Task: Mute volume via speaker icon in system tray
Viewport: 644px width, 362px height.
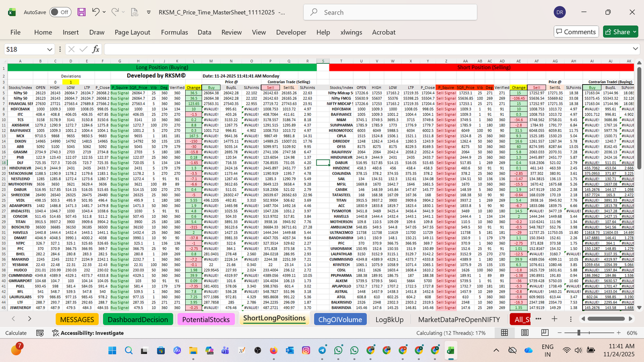Action: point(578,349)
